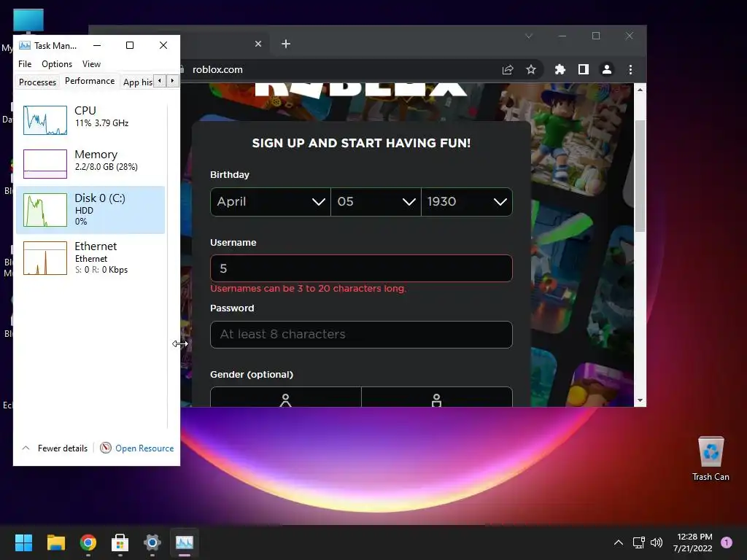Open the birthday day dropdown showing 05
747x560 pixels.
point(376,202)
